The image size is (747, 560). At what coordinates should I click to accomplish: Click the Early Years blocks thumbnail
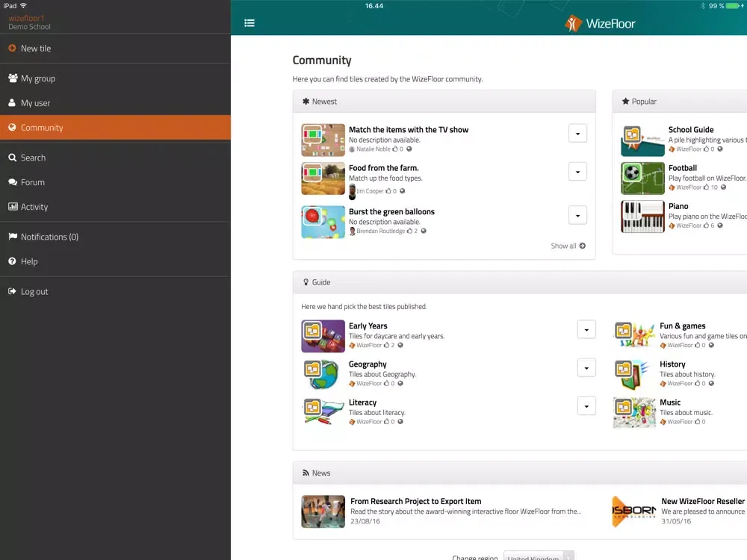point(323,336)
